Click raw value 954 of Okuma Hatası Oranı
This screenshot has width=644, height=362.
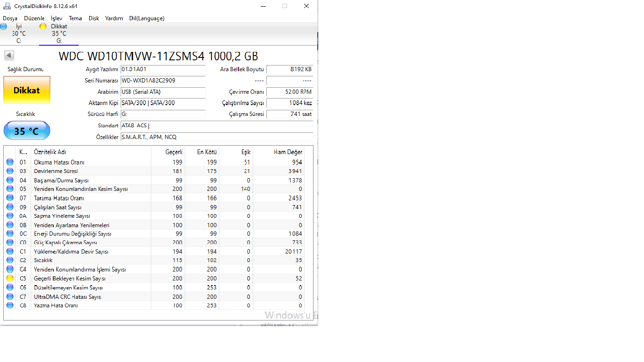point(297,162)
